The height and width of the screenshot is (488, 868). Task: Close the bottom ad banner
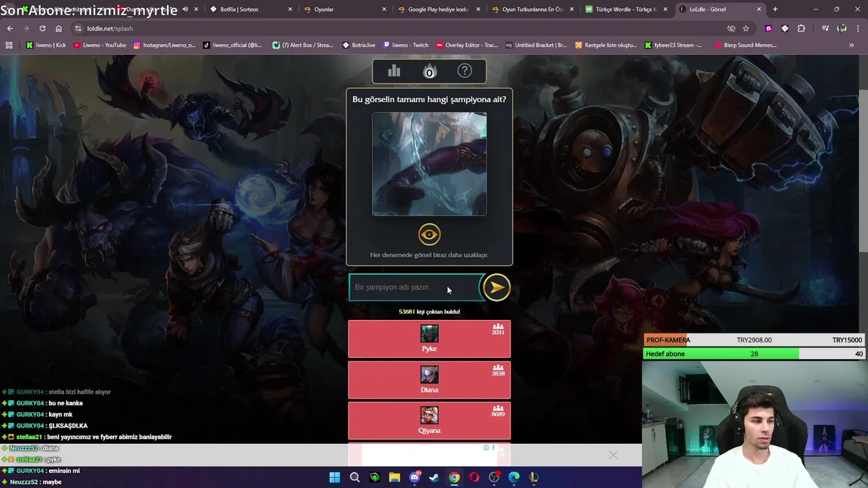[613, 455]
